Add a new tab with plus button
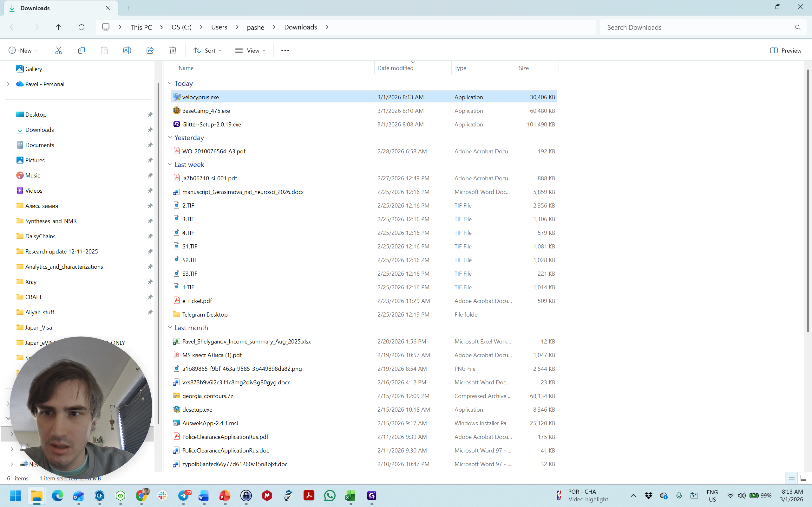 click(x=129, y=8)
